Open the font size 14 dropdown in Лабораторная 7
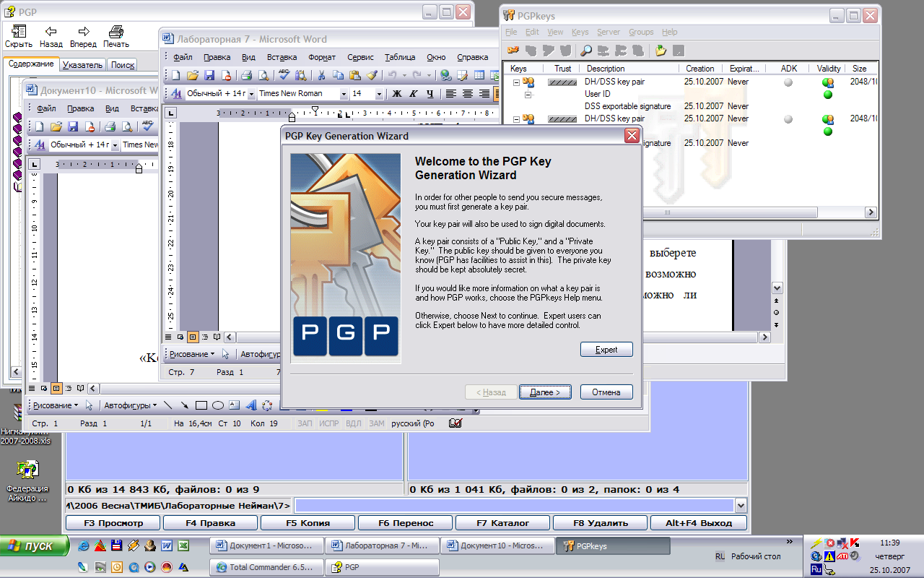This screenshot has height=578, width=924. (379, 94)
